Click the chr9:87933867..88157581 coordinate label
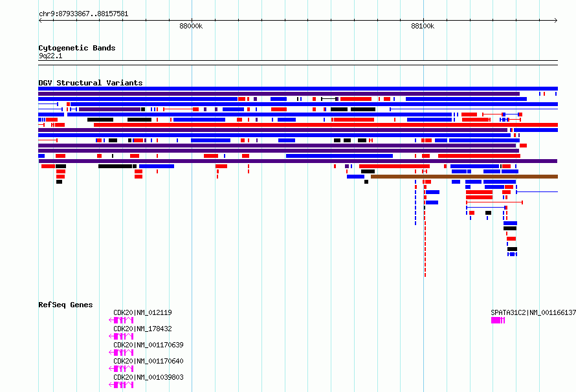 point(83,14)
